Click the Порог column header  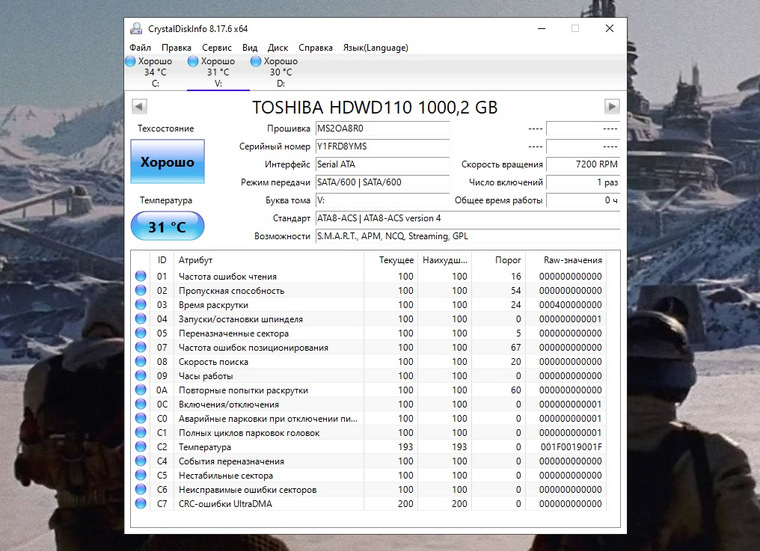498,260
